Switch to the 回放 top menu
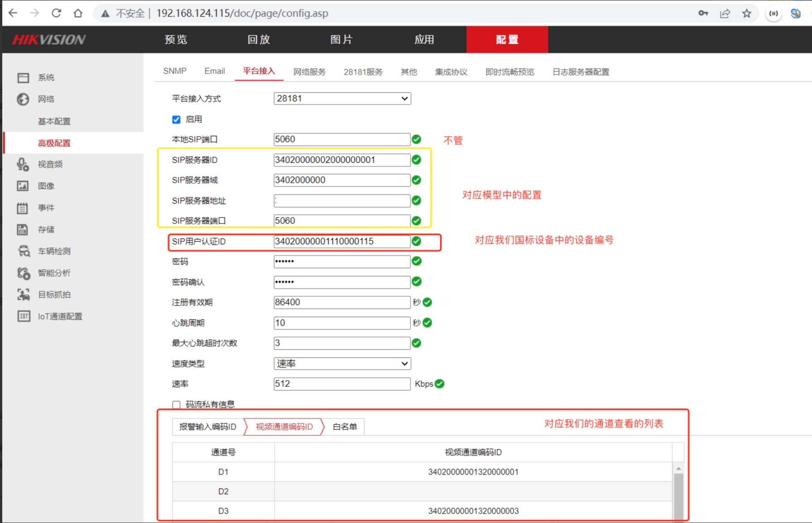 pyautogui.click(x=259, y=39)
